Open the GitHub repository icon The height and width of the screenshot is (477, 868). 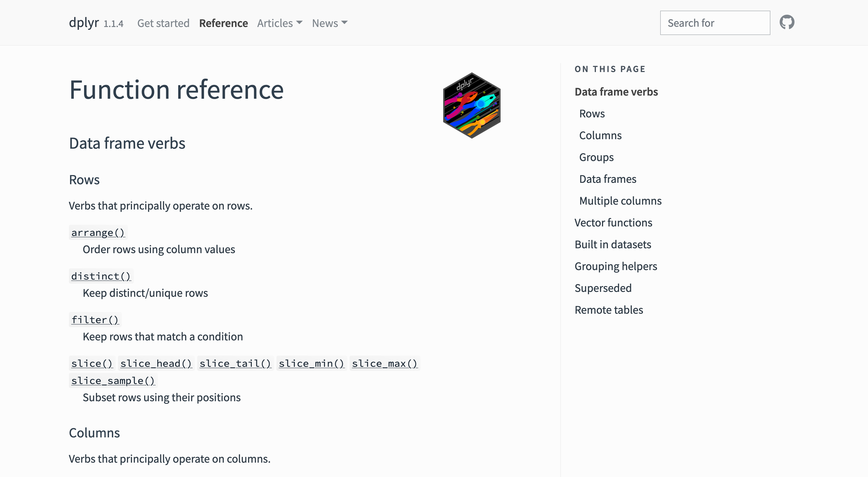pos(787,23)
